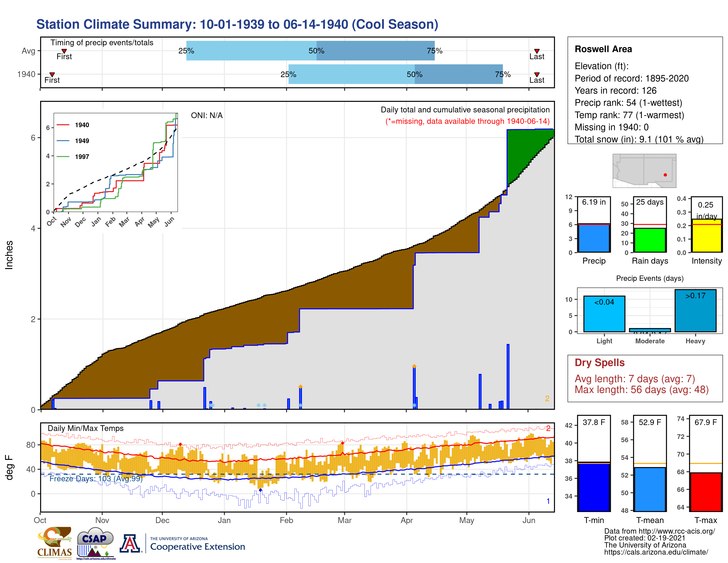
Task: Click the Daily Min/Max Temps label
Action: (x=85, y=428)
